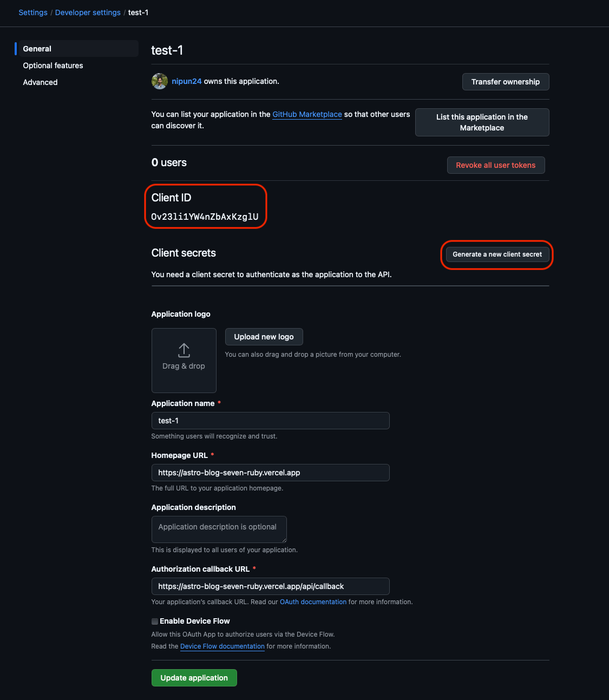
Task: Click the Application name field showing test-1
Action: (x=270, y=421)
